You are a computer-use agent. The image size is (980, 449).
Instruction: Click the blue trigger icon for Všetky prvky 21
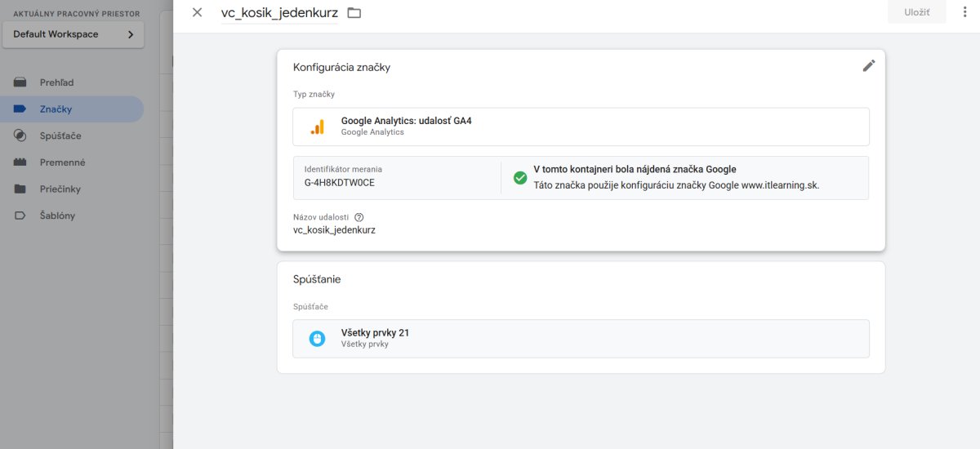(317, 338)
